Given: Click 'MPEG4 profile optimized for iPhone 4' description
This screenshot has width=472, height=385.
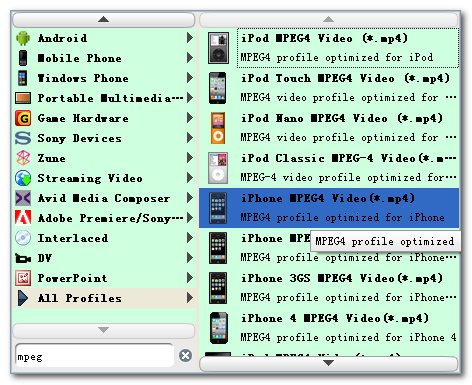Looking at the screenshot, I should point(348,337).
